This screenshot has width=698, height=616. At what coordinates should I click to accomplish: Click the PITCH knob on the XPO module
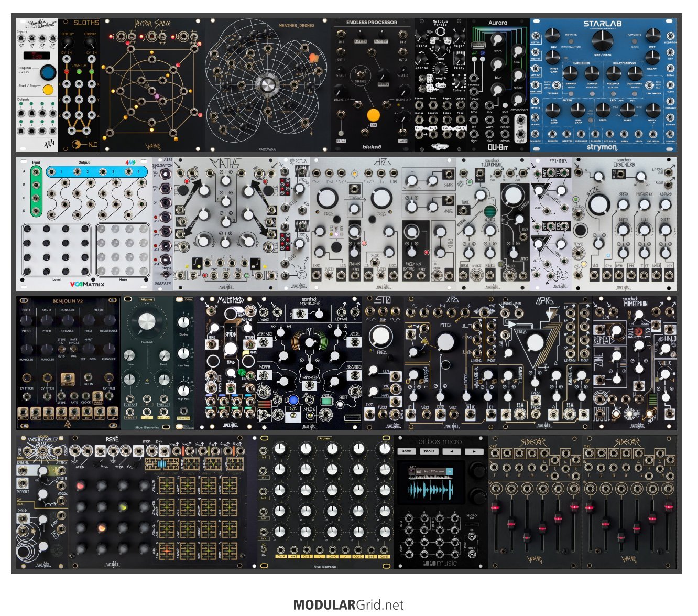[445, 342]
